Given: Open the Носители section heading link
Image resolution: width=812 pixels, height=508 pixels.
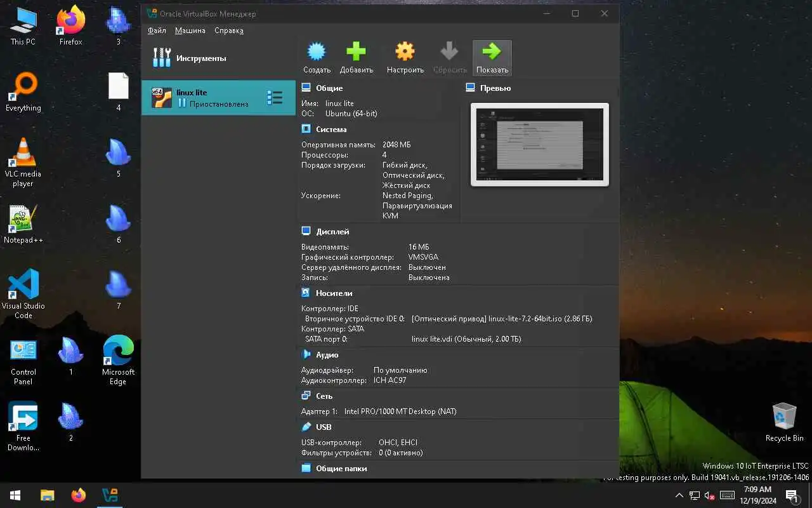Looking at the screenshot, I should [x=334, y=293].
